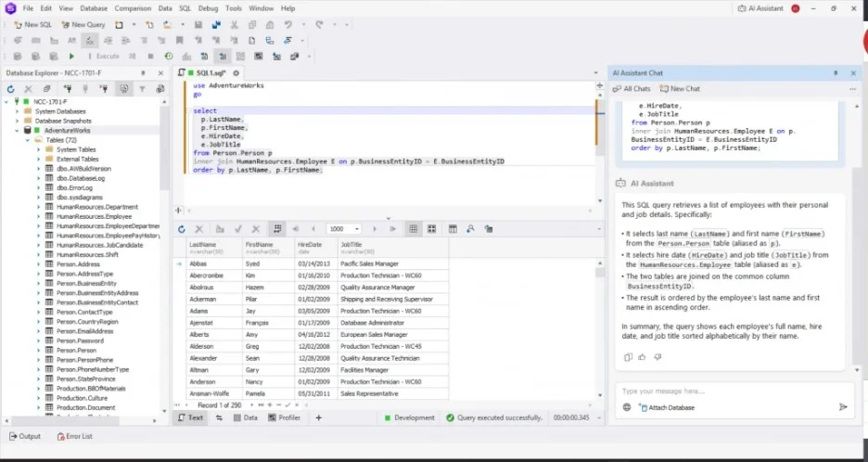Click the thumbs up icon under AI response
The height and width of the screenshot is (462, 868).
pos(642,357)
